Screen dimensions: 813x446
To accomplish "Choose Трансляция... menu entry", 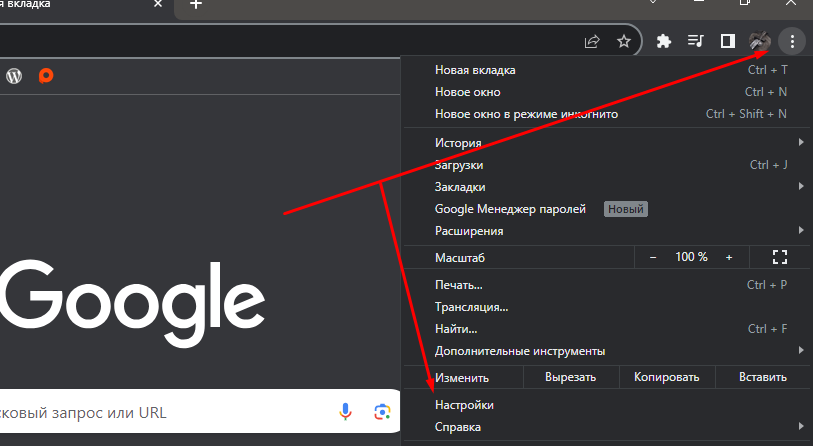I will pos(607,307).
